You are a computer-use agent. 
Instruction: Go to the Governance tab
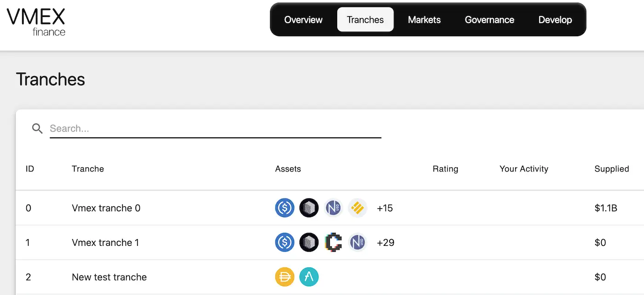489,20
